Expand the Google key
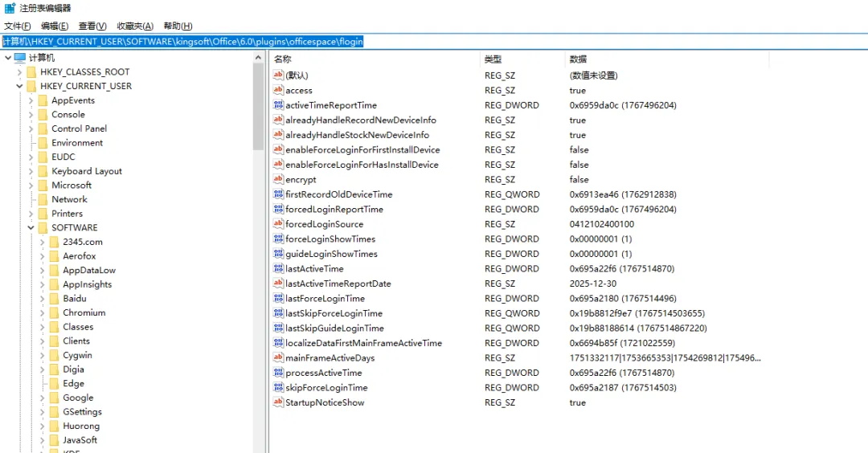This screenshot has height=453, width=868. coord(42,398)
